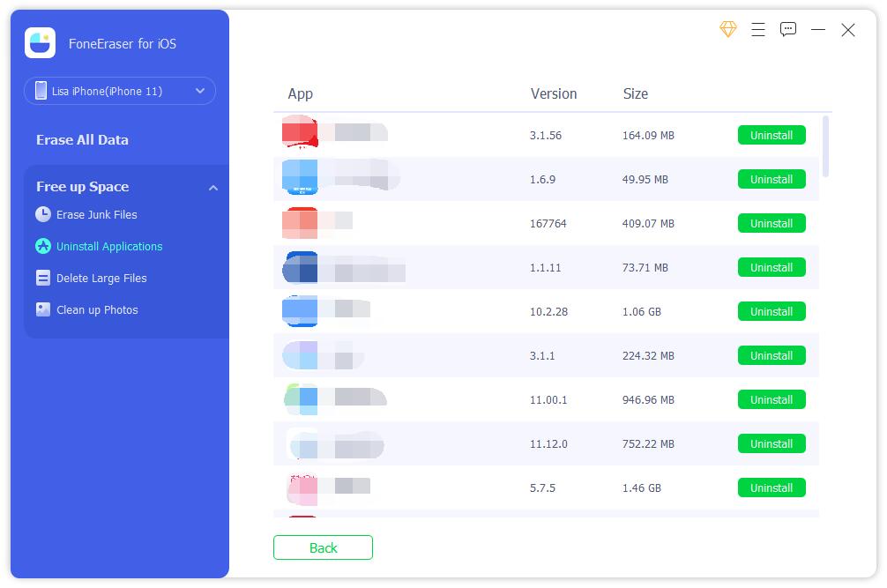This screenshot has width=887, height=588.
Task: Click the size value 752.22 MB
Action: tap(648, 443)
